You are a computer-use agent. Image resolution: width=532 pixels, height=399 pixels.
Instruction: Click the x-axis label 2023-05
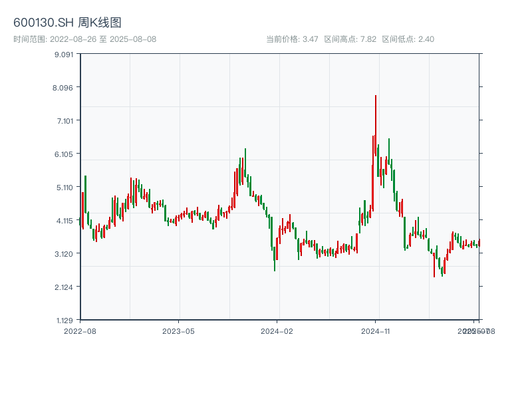178,331
